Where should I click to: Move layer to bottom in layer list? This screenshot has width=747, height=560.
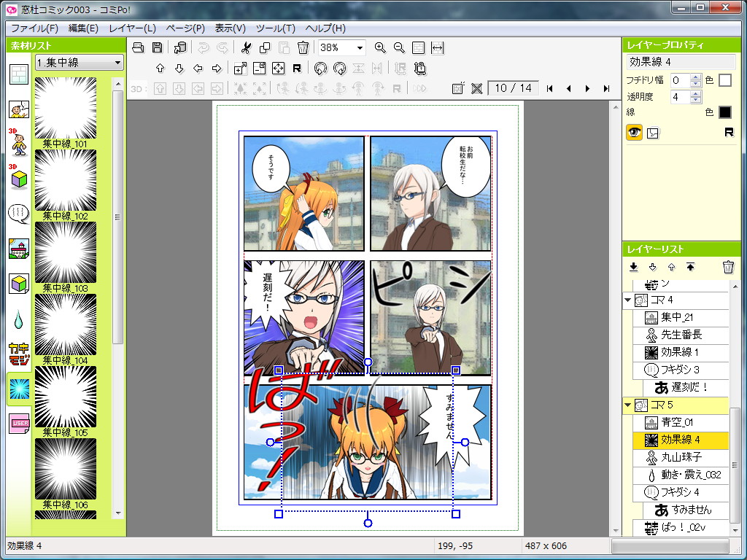tap(634, 267)
